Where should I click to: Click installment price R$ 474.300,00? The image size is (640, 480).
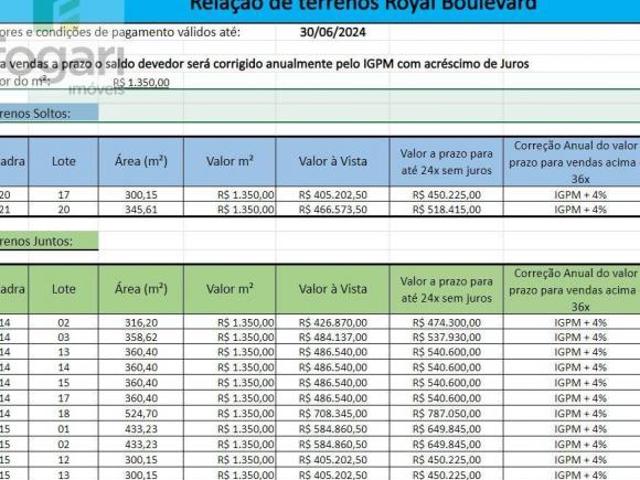pos(447,323)
